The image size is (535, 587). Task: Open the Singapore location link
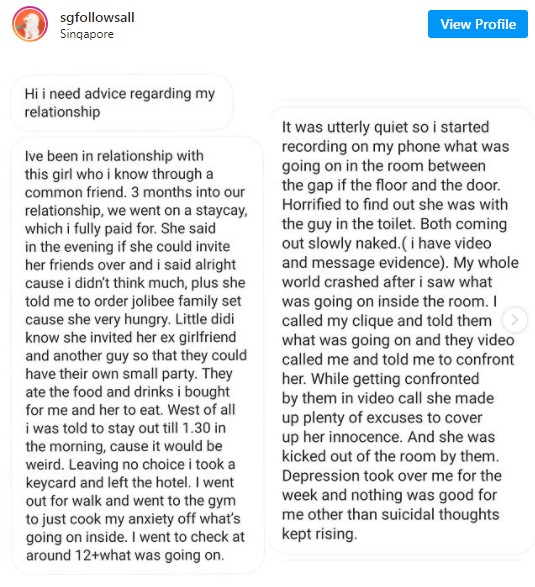(86, 34)
